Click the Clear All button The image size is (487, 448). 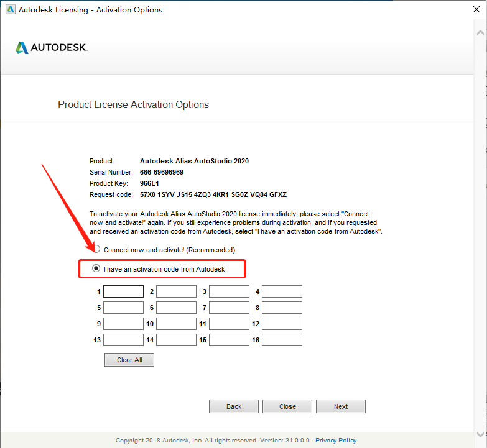[129, 360]
